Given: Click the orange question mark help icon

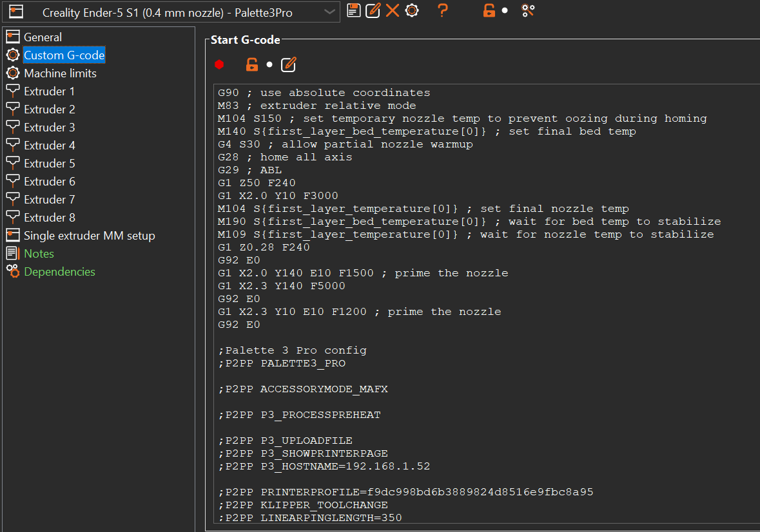Looking at the screenshot, I should click(x=442, y=10).
